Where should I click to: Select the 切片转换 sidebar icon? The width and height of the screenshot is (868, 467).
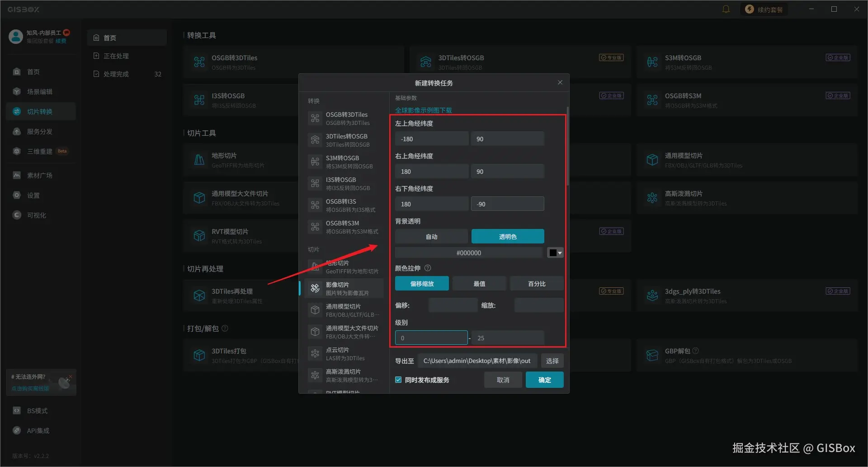17,111
